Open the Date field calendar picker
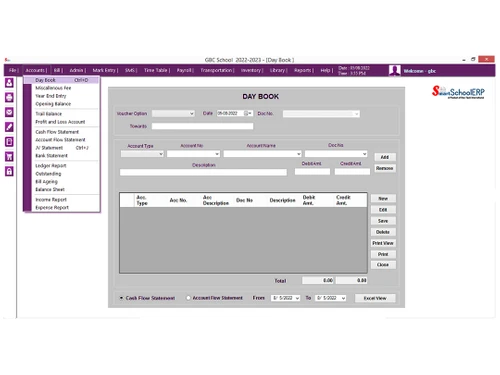This screenshot has height=375, width=500. (x=248, y=113)
